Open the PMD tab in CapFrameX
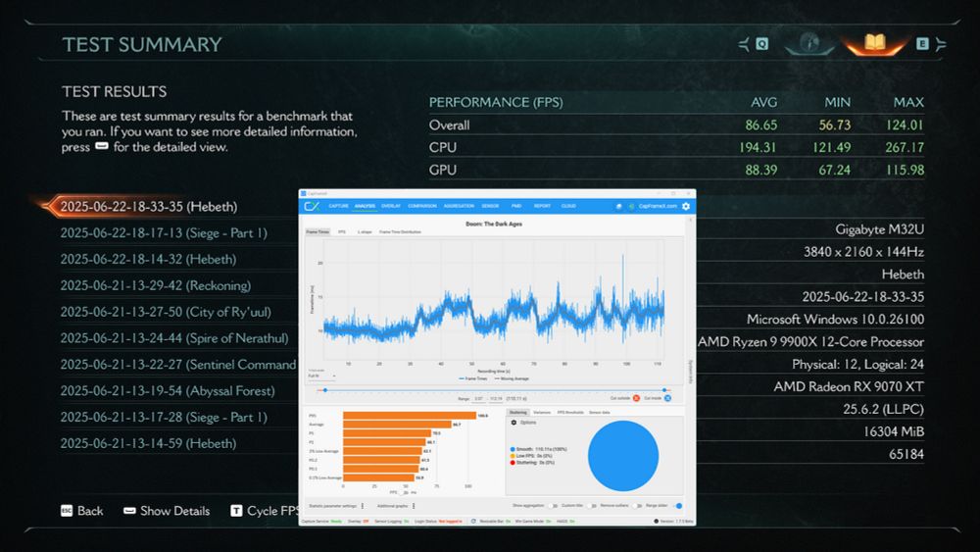Image resolution: width=980 pixels, height=552 pixels. (516, 206)
